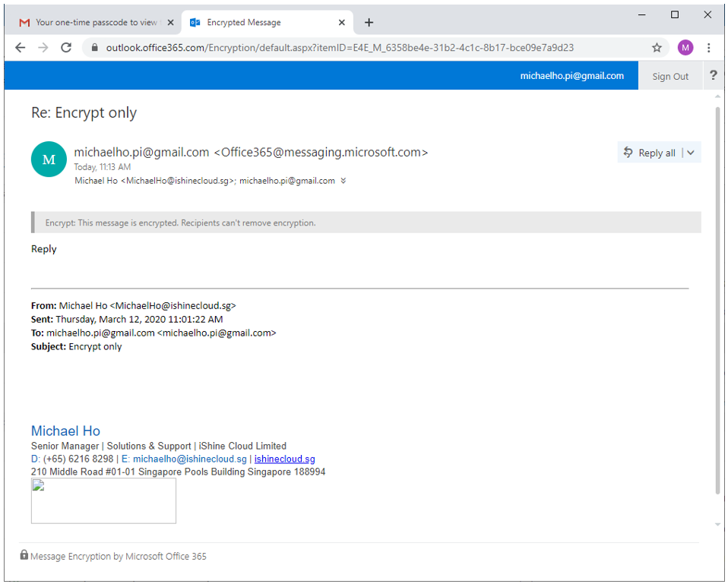Maximize the Chrome window
The width and height of the screenshot is (728, 584).
coord(675,15)
